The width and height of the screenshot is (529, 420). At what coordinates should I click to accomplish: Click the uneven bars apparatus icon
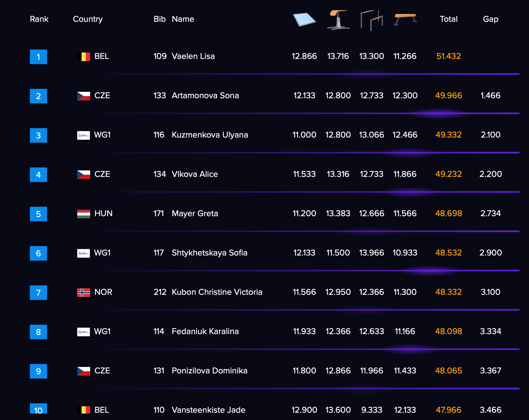[372, 20]
